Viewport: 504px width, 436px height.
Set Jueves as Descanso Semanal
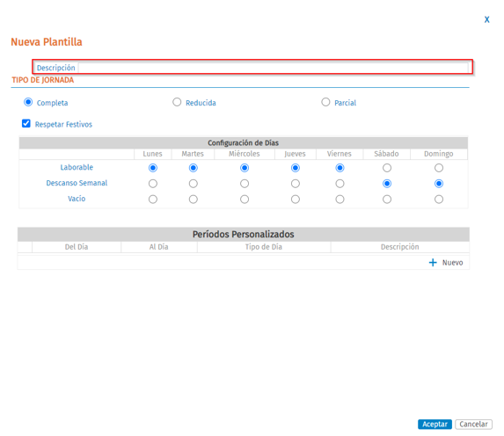(x=295, y=184)
